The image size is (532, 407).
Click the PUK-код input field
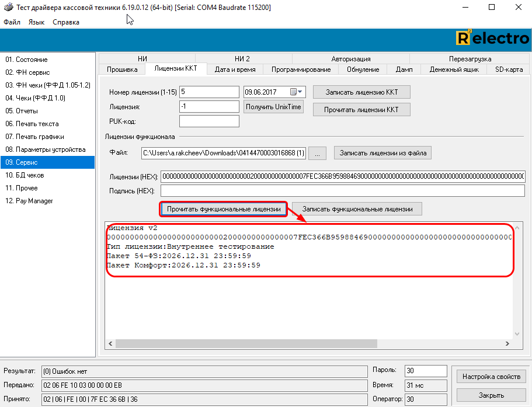(209, 121)
